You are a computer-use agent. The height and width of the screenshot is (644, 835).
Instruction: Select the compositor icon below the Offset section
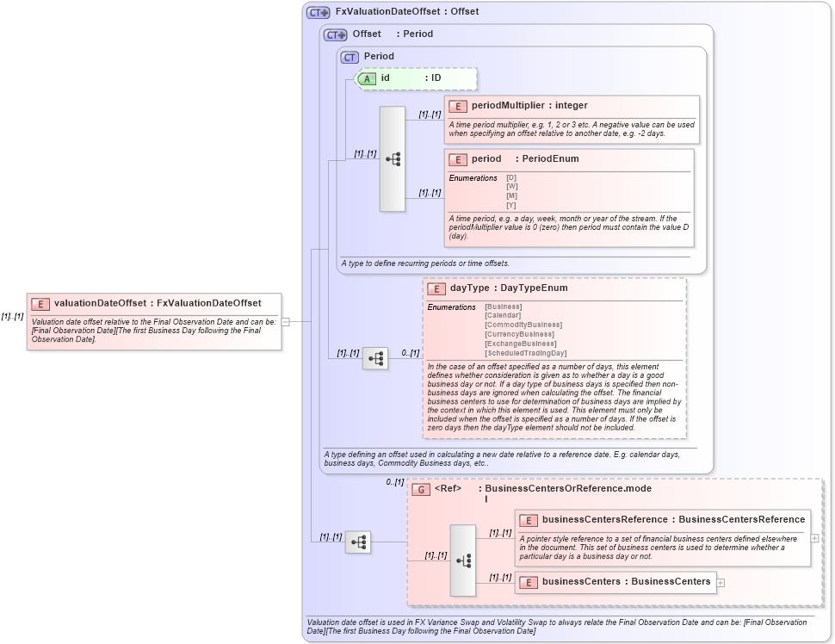(358, 542)
